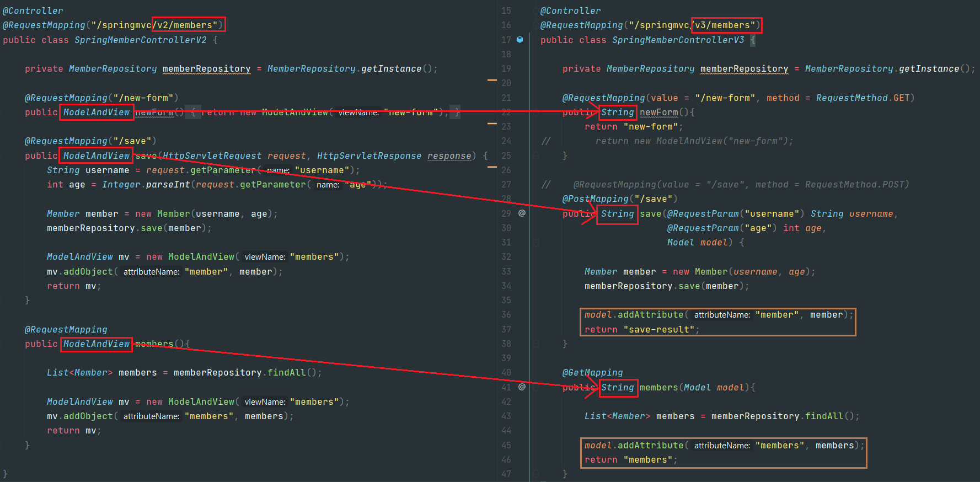
Task: Click the members(Model model) method name on line 41
Action: (659, 388)
